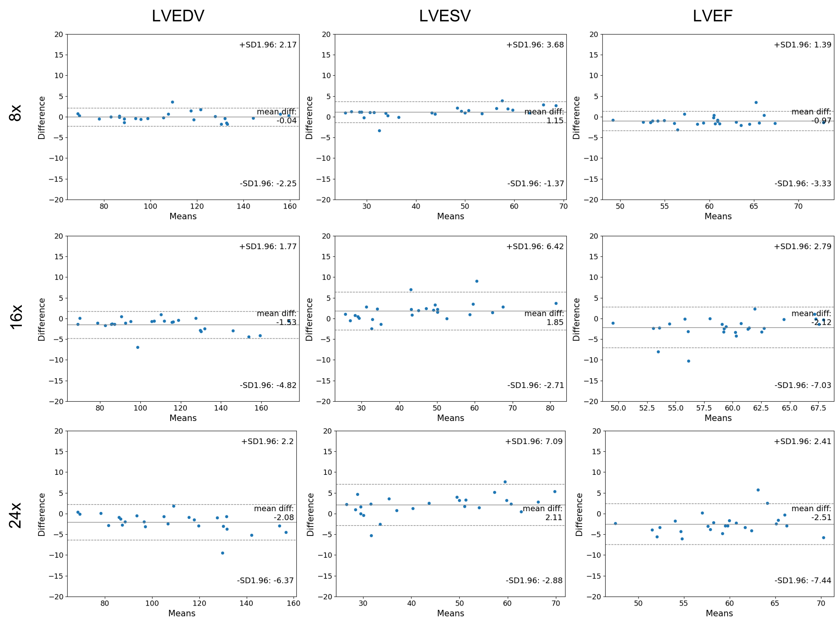Click the '+SD1.96: 1.77' annotation
The width and height of the screenshot is (840, 624).
[268, 247]
